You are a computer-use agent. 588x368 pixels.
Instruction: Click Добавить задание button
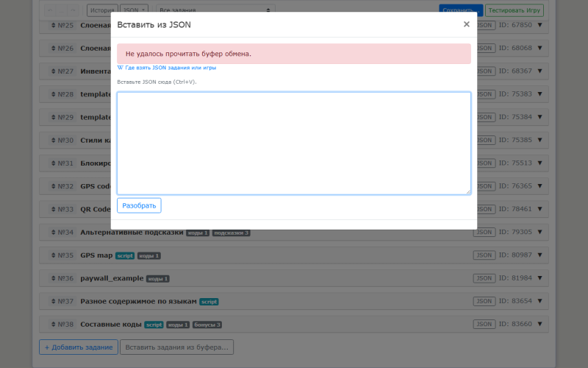tap(79, 347)
